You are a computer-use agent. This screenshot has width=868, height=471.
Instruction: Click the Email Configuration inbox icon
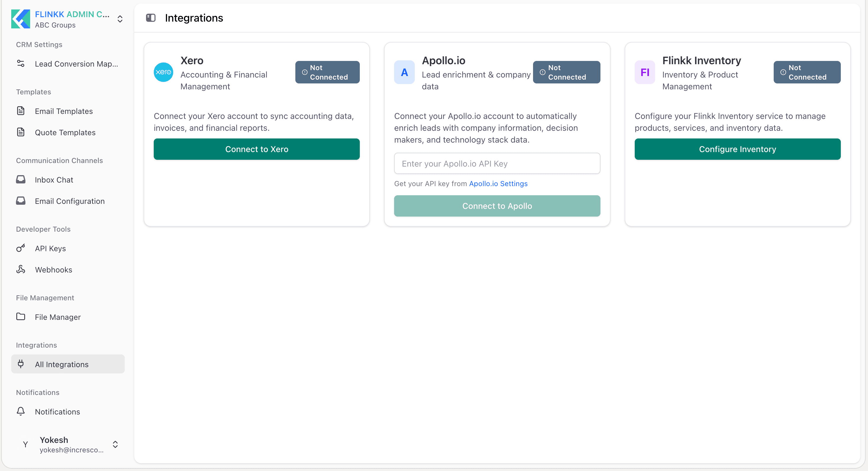click(21, 201)
